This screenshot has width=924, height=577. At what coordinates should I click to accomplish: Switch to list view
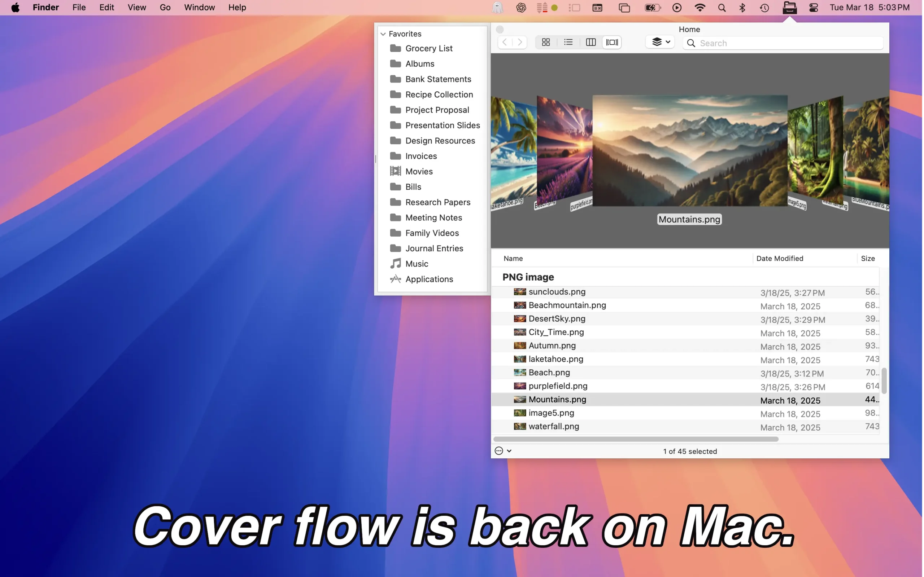pyautogui.click(x=568, y=42)
